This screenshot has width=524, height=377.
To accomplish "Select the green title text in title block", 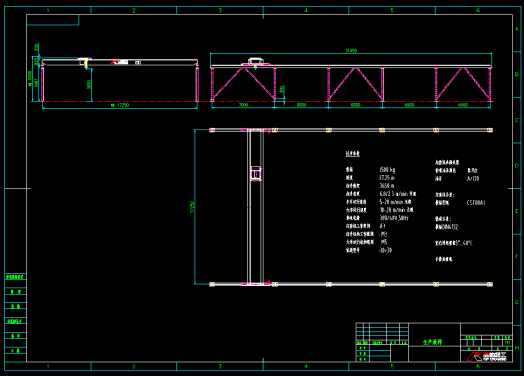I will point(432,342).
